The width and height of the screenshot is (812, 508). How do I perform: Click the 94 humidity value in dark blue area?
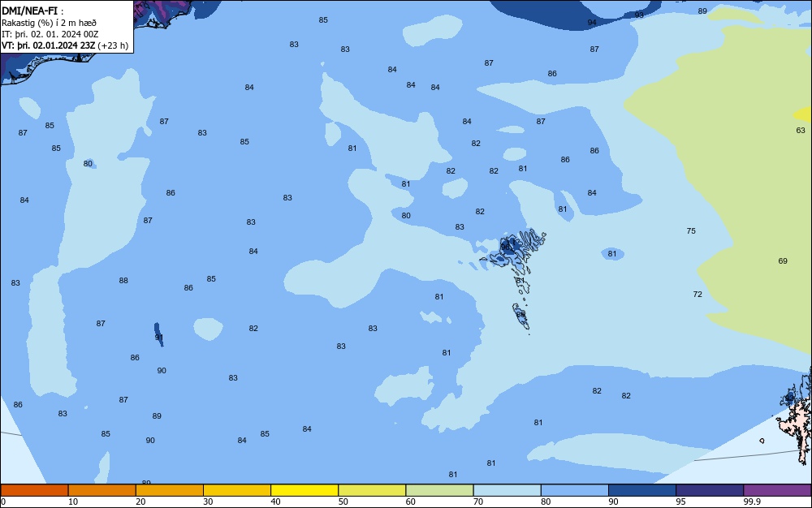click(x=592, y=23)
